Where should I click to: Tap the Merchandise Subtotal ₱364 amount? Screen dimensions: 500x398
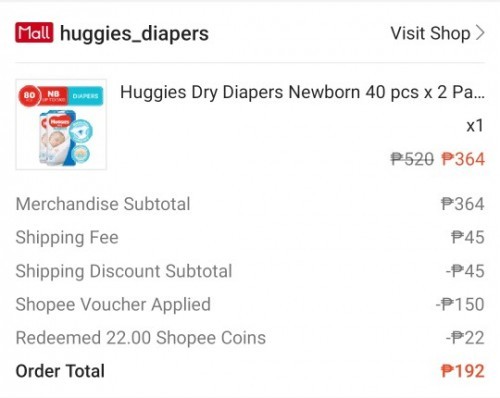[x=463, y=204]
